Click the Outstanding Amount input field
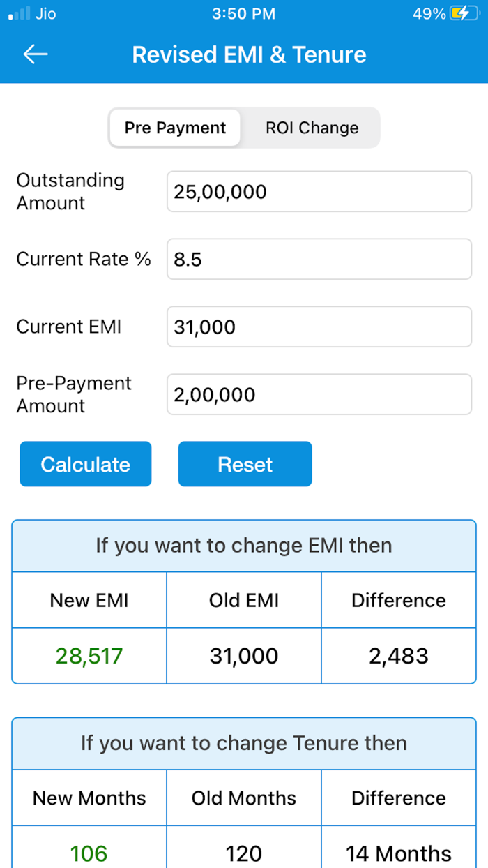Image resolution: width=488 pixels, height=868 pixels. pos(319,191)
